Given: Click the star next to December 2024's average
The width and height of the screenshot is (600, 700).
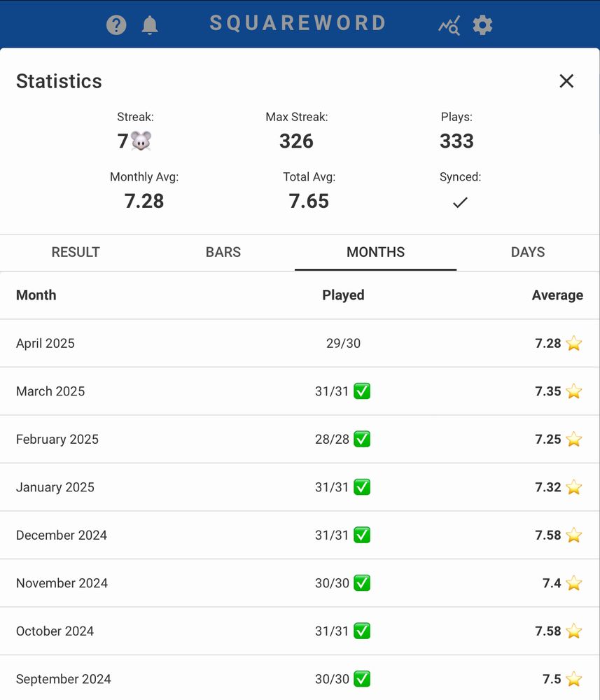Looking at the screenshot, I should (x=573, y=535).
